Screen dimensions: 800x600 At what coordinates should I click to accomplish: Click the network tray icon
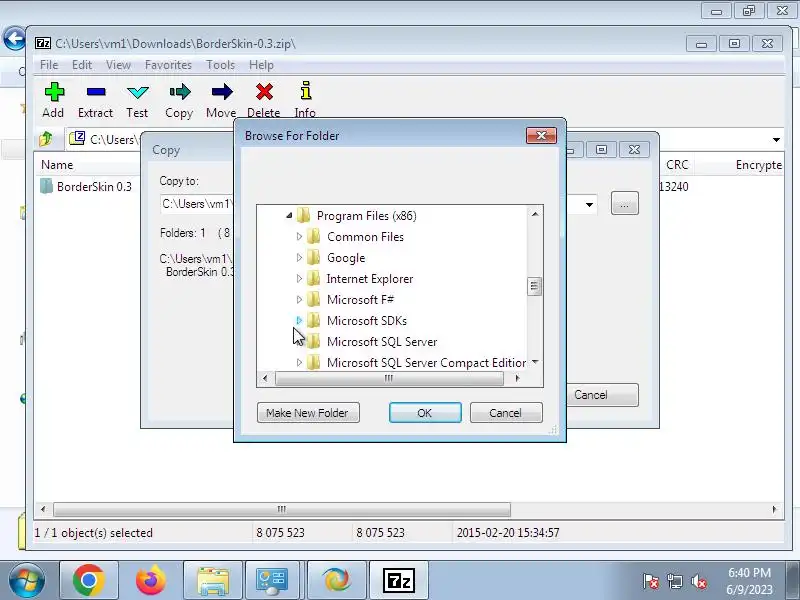click(675, 581)
